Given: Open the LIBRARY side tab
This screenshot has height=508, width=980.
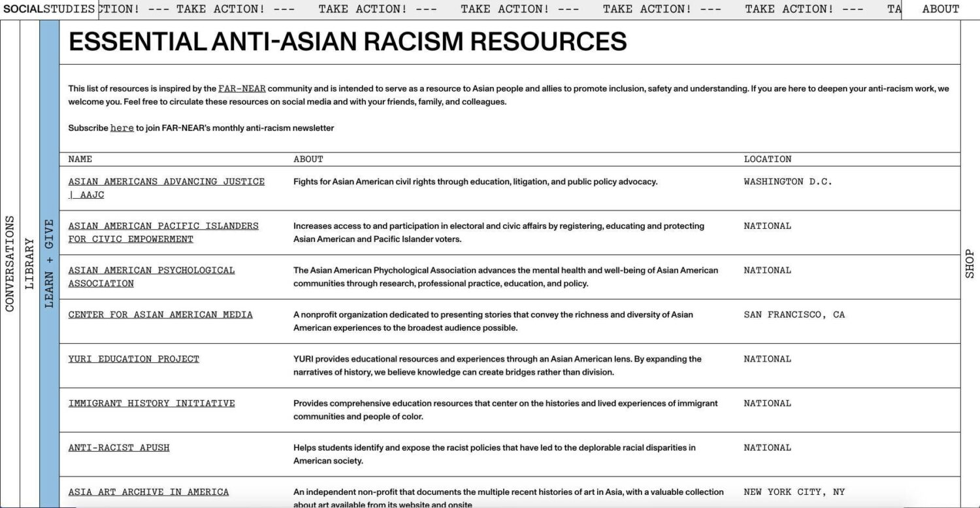Looking at the screenshot, I should (x=29, y=263).
